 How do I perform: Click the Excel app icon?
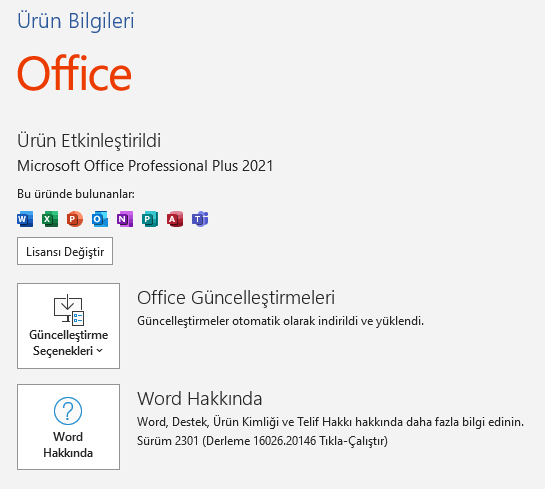50,219
